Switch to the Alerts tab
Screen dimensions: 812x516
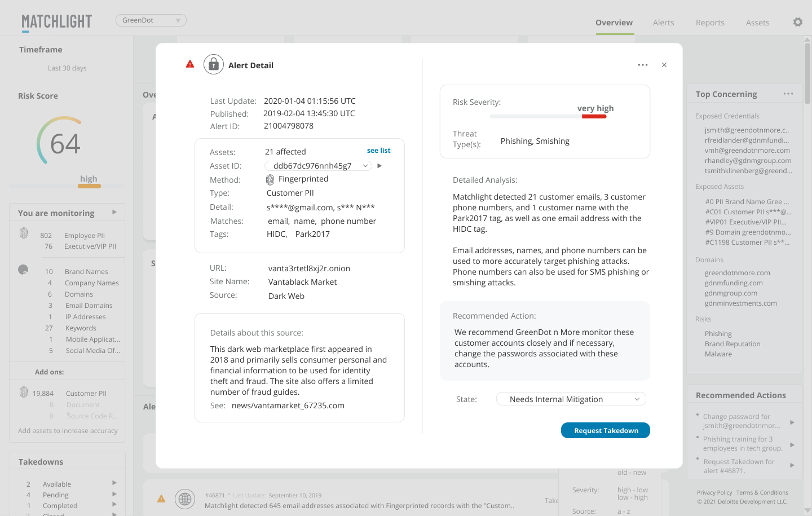click(x=663, y=23)
